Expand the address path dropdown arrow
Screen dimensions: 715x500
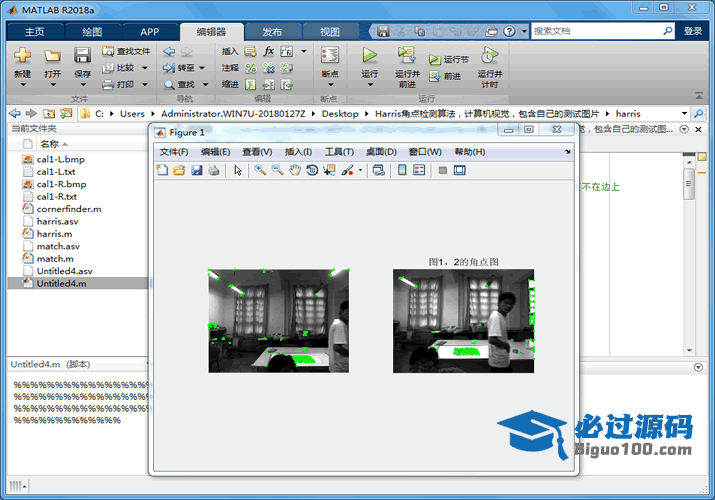click(684, 113)
